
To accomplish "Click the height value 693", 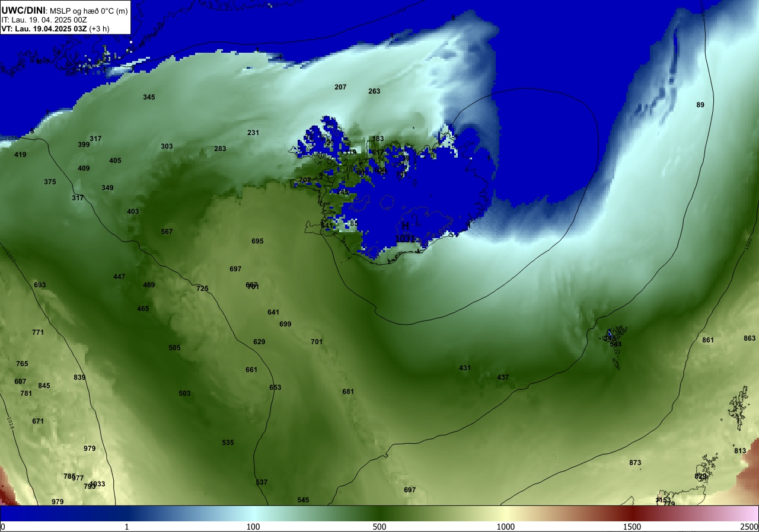I will 40,285.
